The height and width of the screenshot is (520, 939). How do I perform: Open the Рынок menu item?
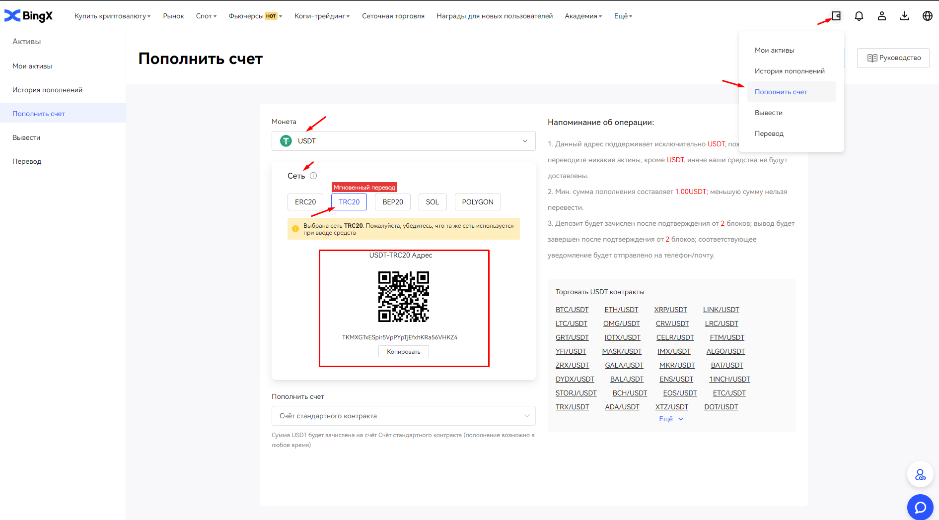pos(173,16)
